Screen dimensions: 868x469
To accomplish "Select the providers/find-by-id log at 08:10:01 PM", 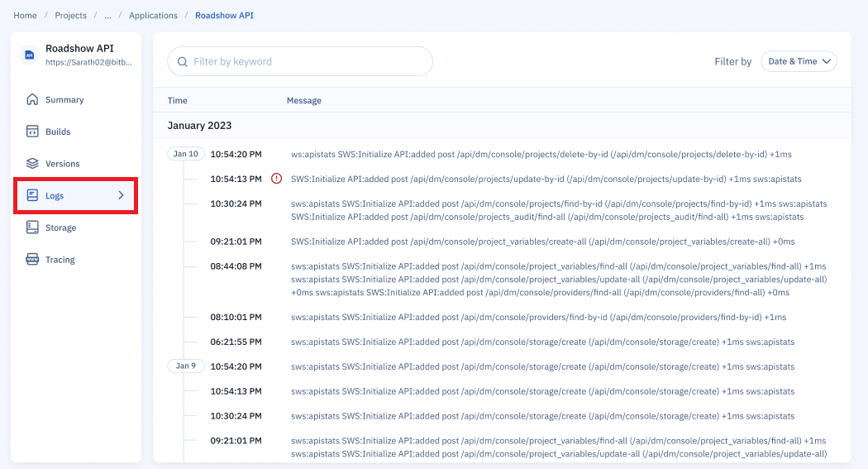I will point(539,318).
